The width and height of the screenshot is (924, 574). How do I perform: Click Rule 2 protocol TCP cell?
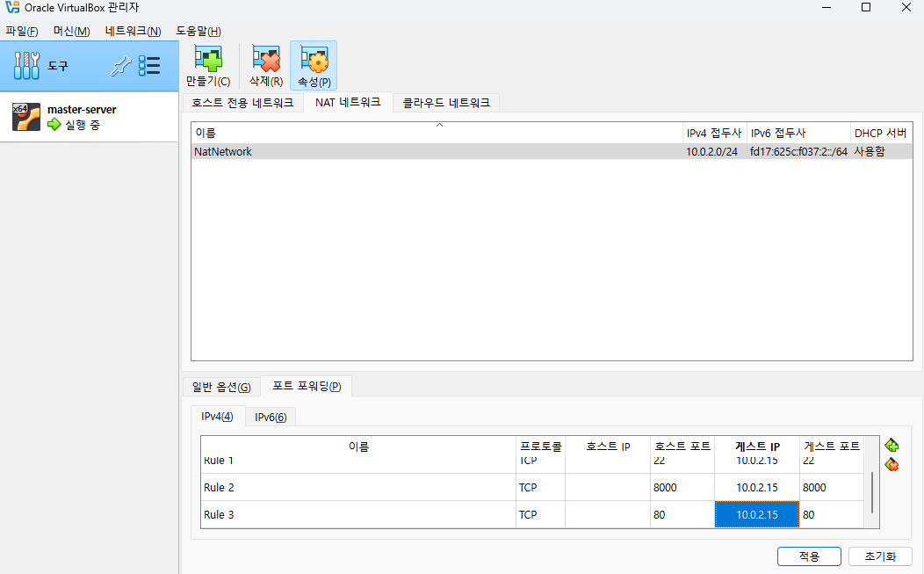pos(540,487)
